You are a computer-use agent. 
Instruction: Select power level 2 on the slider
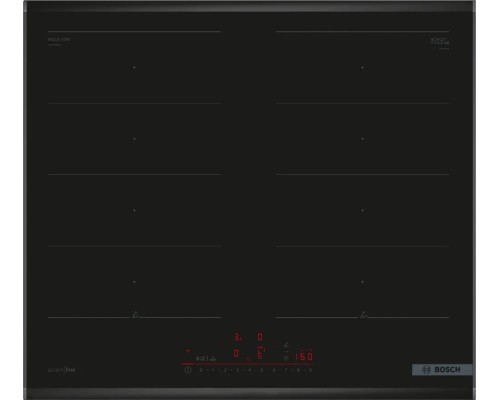(225, 370)
